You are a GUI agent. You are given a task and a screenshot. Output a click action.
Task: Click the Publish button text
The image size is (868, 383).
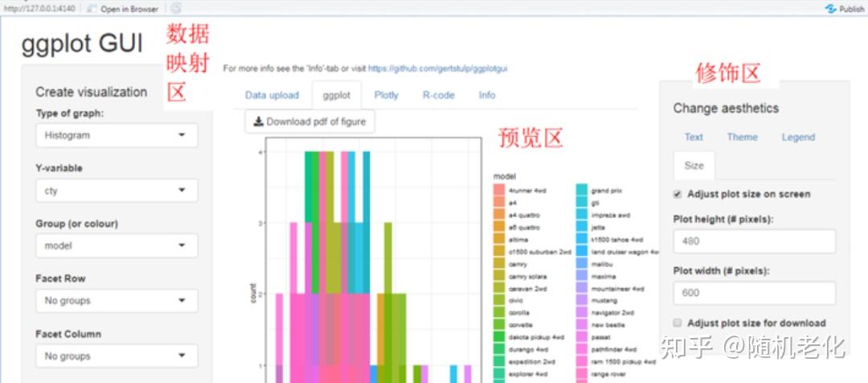851,9
